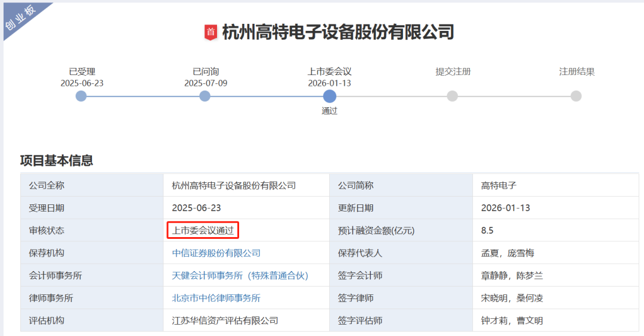Click the 2026-01-13 update date cell
644x336 pixels.
(x=505, y=208)
